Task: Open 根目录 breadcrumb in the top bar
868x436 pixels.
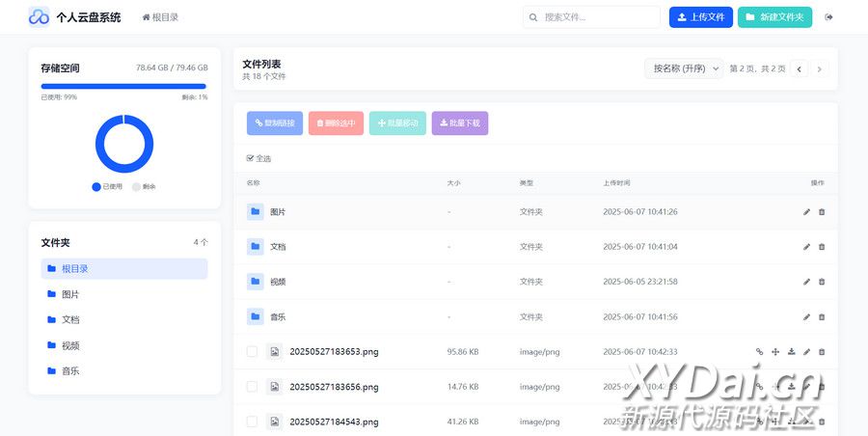Action: click(x=160, y=17)
